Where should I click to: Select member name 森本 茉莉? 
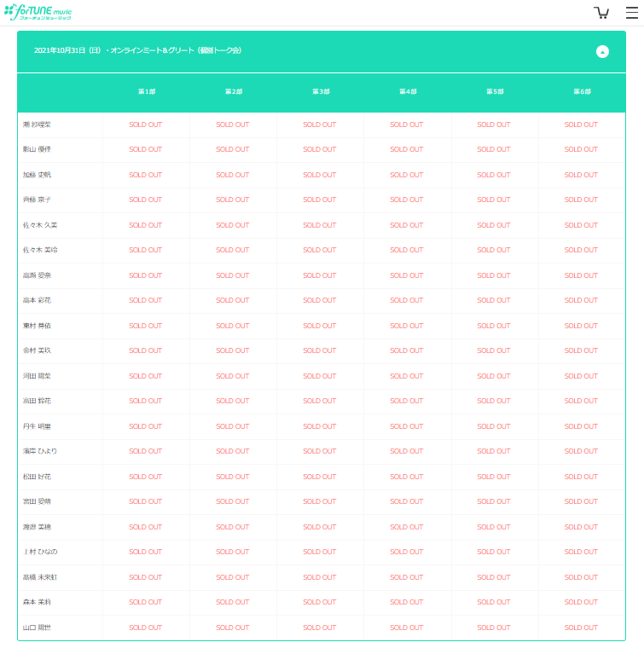[x=38, y=602]
